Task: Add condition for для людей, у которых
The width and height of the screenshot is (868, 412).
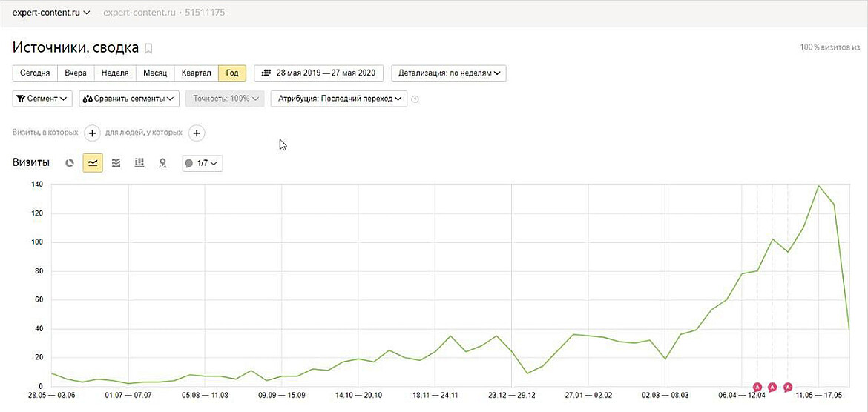Action: (x=196, y=133)
